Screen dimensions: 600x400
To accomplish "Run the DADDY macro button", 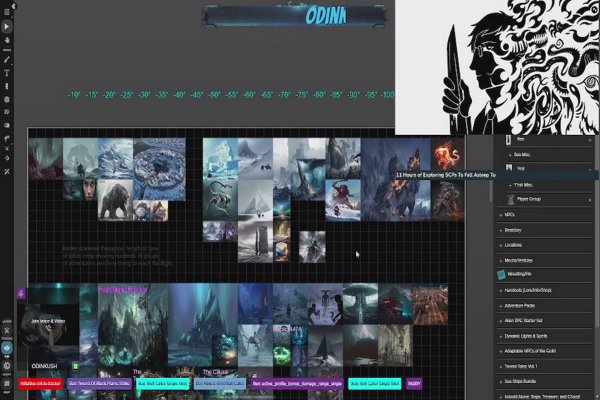I will point(414,383).
